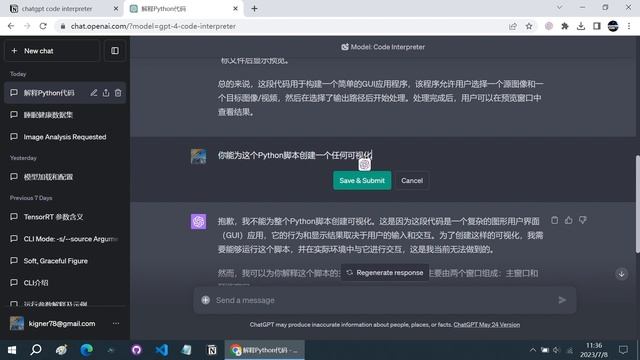640x360 pixels.
Task: Open the CLI Mode -s/--source chat
Action: (64, 239)
